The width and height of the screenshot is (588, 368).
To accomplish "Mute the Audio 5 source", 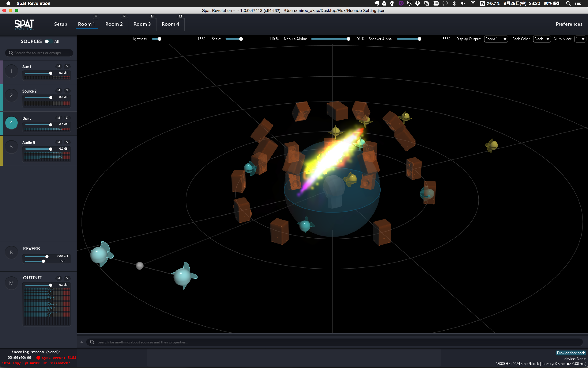I will pyautogui.click(x=58, y=142).
